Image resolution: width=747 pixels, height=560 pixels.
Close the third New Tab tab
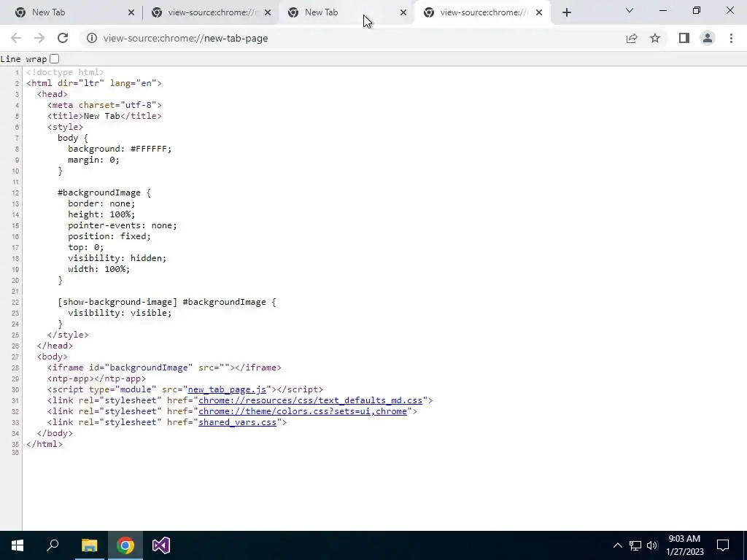pos(403,12)
